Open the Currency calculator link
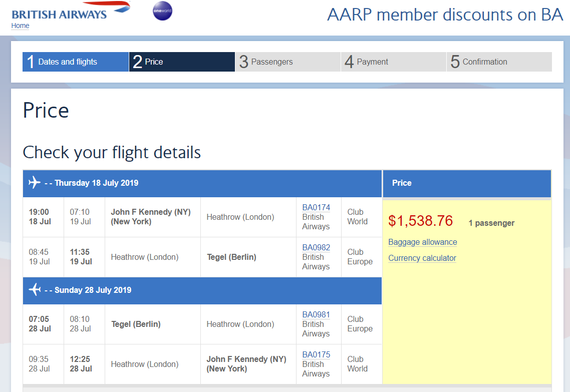Image resolution: width=570 pixels, height=392 pixels. point(422,258)
